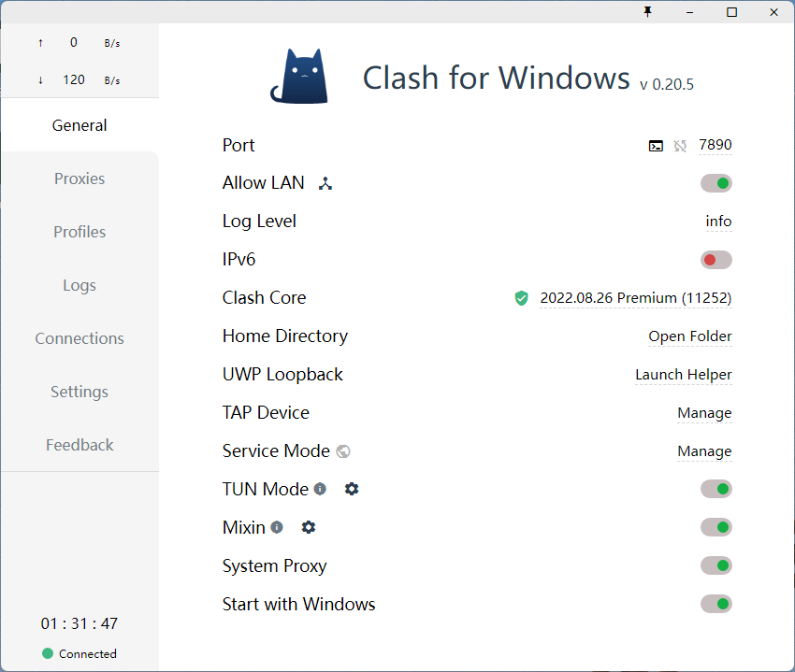Click the globe icon next to Service Mode
The image size is (795, 672).
coord(343,451)
